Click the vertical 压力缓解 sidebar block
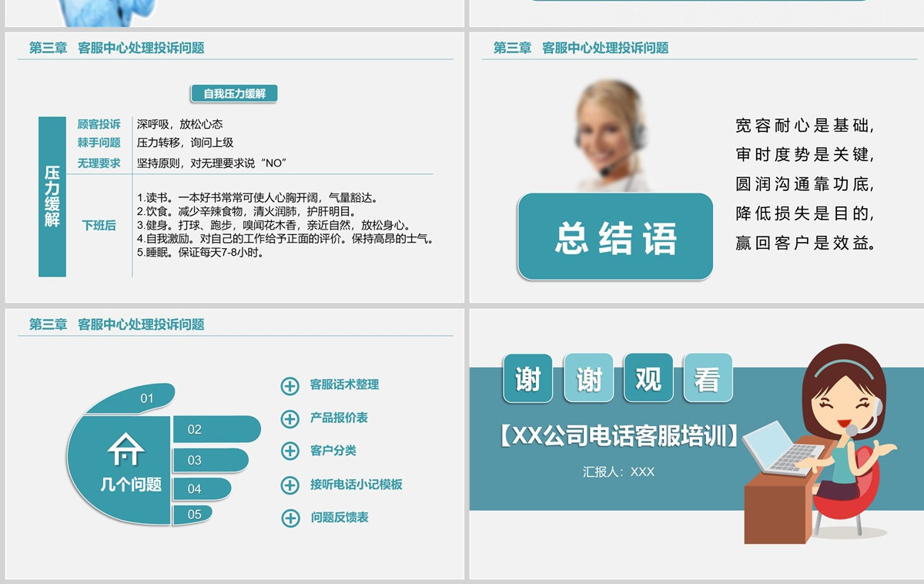The height and width of the screenshot is (584, 924). (x=52, y=196)
